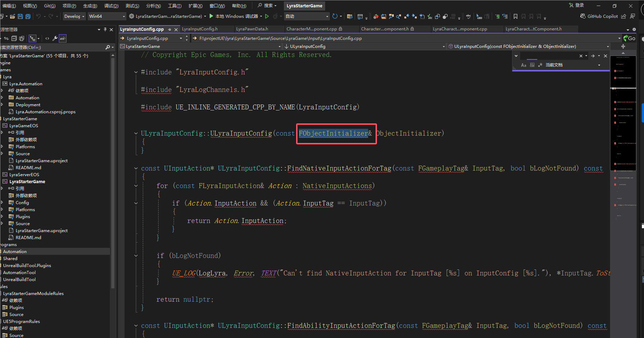This screenshot has width=644, height=338.
Task: Click the minimap code overview on the right
Action: tap(623, 140)
